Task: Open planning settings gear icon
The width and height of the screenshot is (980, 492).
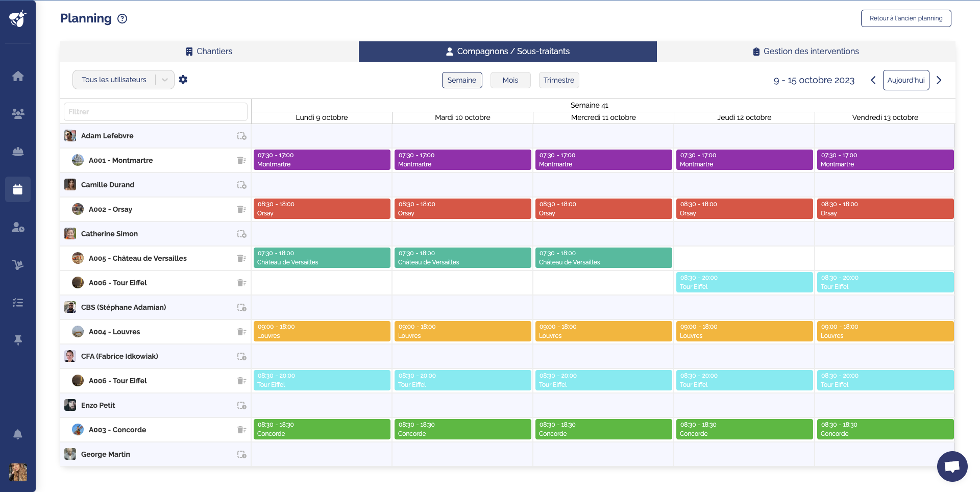Action: click(x=183, y=80)
